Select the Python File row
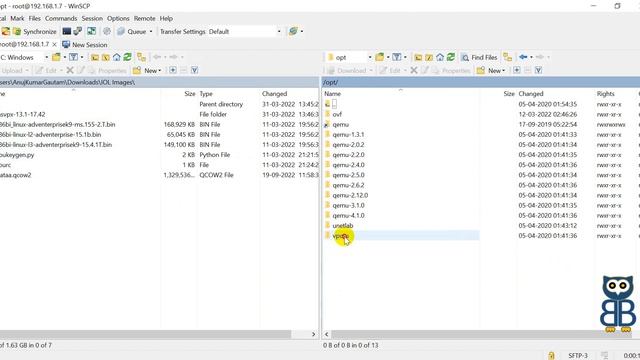Screen dimensions: 640x360 [159, 155]
